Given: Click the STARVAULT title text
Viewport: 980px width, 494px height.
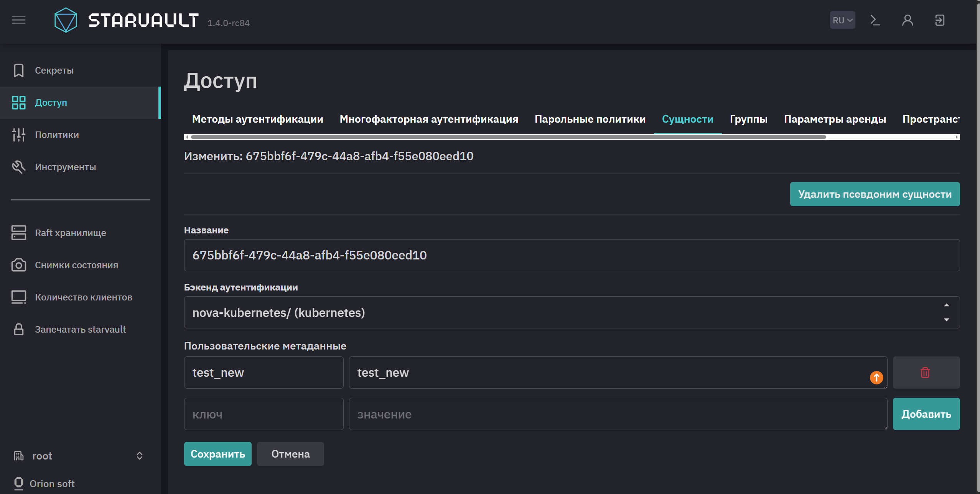Looking at the screenshot, I should [x=143, y=20].
